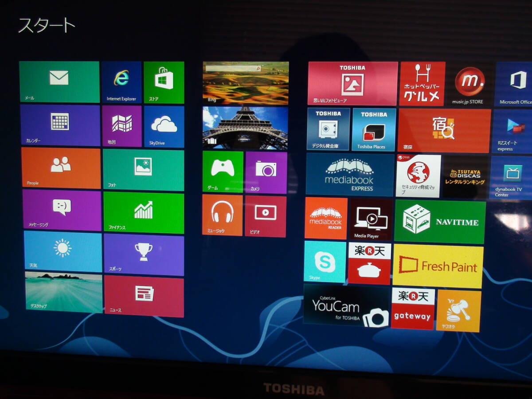
Task: Open the Mail (メール) tile
Action: tap(59, 82)
